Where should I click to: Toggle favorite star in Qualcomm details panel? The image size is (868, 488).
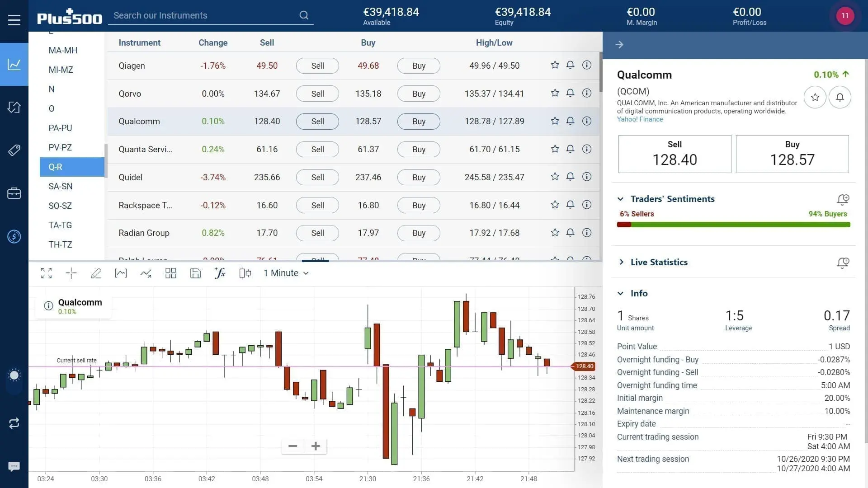coord(815,97)
